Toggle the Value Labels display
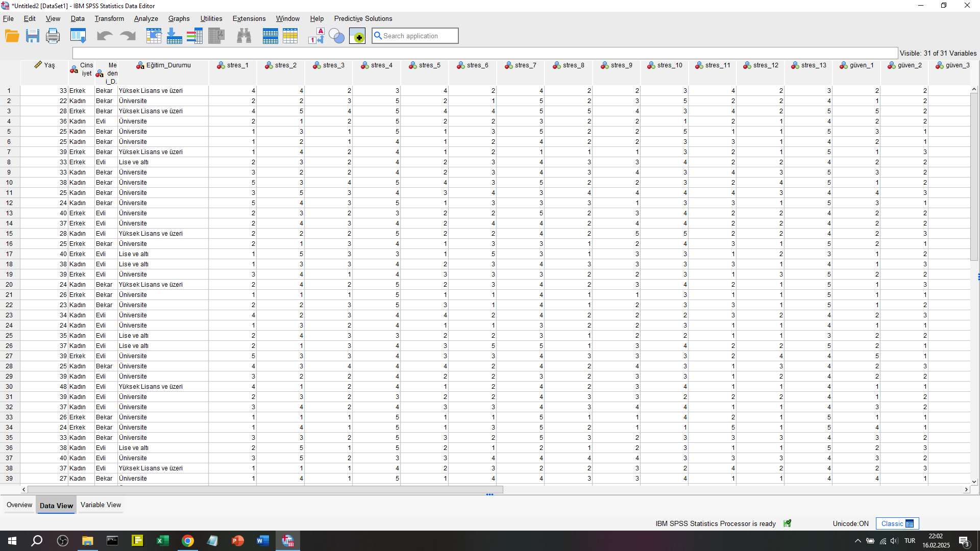 pos(316,36)
